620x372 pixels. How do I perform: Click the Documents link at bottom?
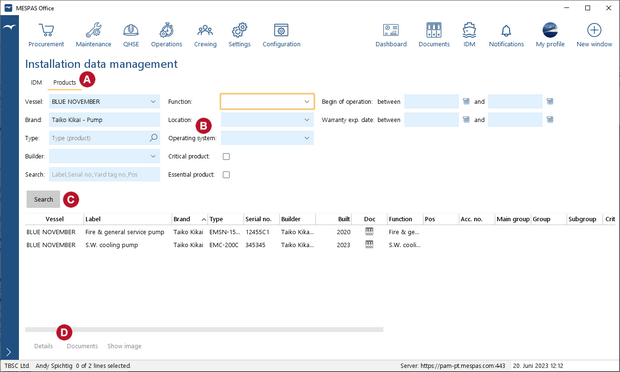point(82,346)
